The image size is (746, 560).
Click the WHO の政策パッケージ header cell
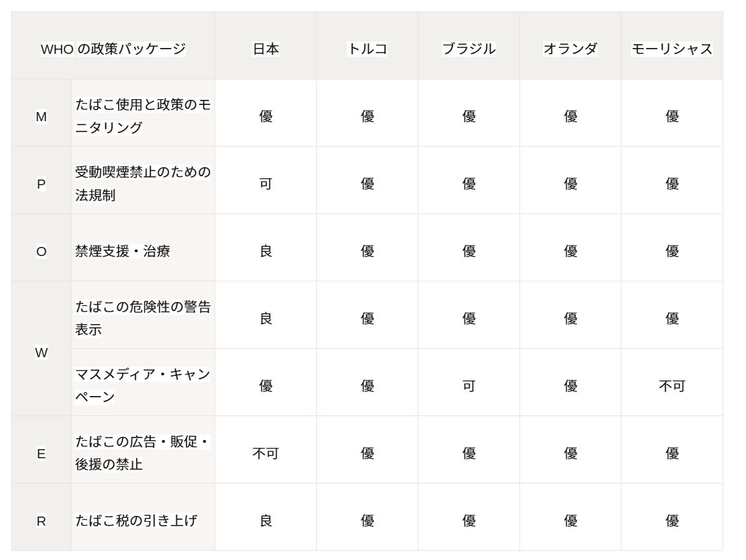pos(113,49)
